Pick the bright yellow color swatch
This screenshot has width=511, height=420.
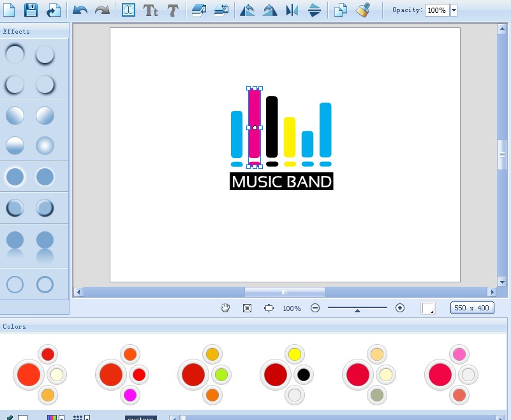[x=295, y=354]
